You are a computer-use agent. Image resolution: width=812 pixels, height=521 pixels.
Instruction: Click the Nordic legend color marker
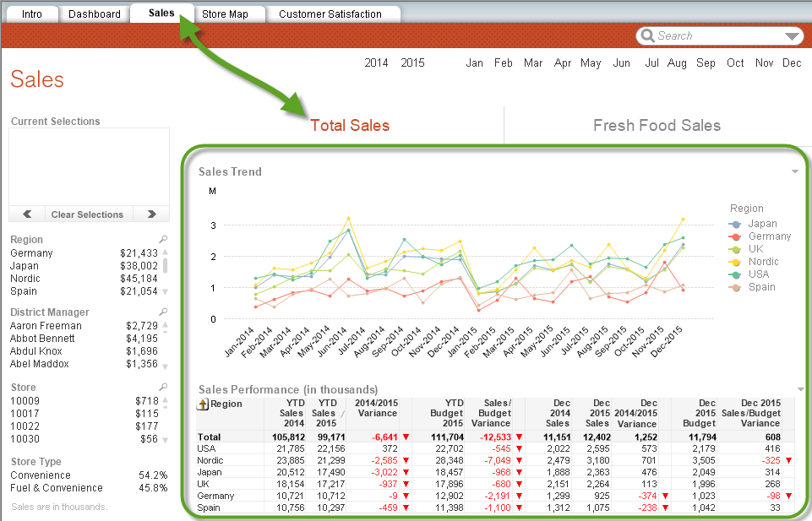coord(735,262)
